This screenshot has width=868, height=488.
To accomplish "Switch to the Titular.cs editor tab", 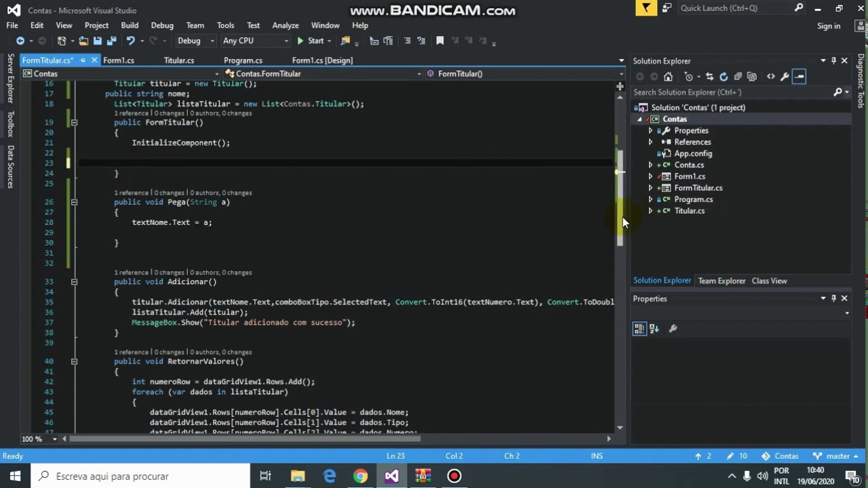I will tap(179, 60).
